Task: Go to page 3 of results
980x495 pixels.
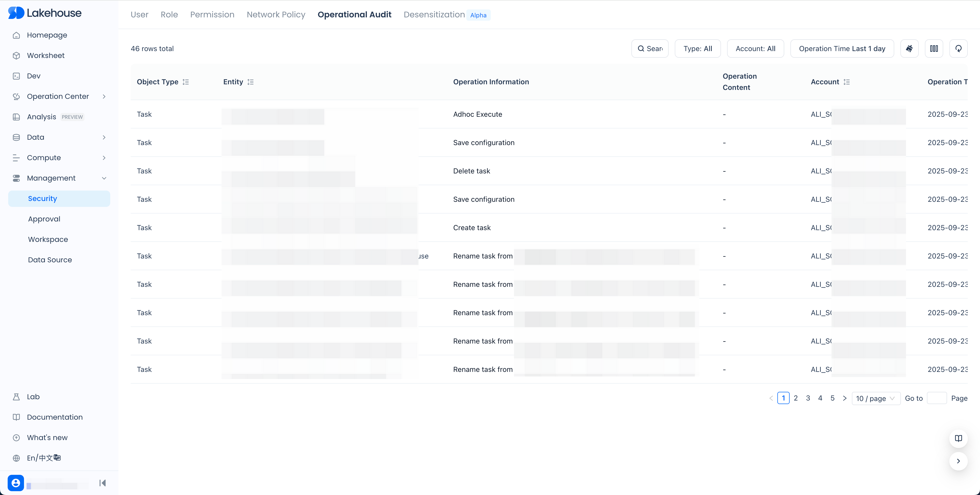Action: [x=808, y=398]
